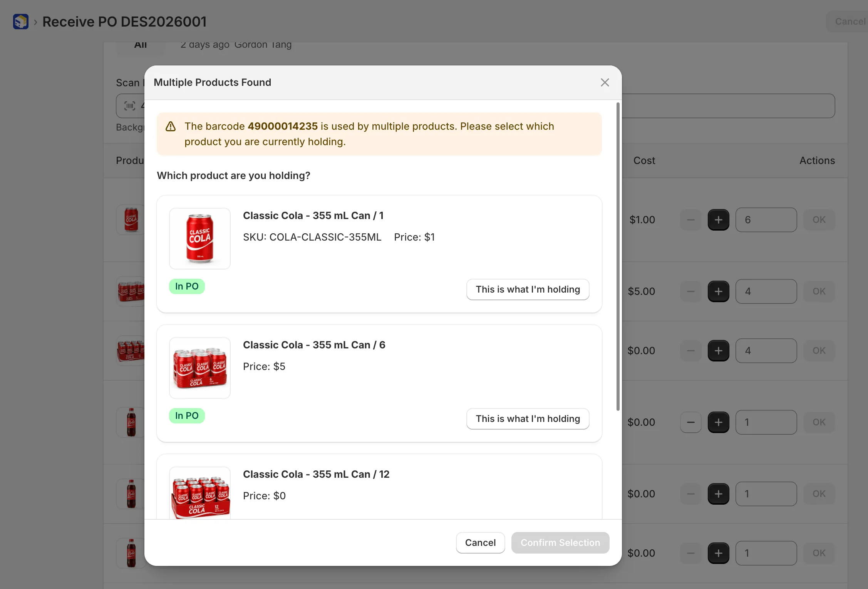This screenshot has height=589, width=868.
Task: Increase quantity on the $1.00 row
Action: click(718, 220)
